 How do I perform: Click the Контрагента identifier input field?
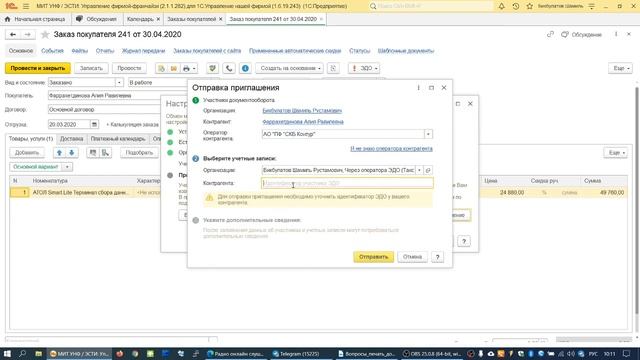[347, 183]
